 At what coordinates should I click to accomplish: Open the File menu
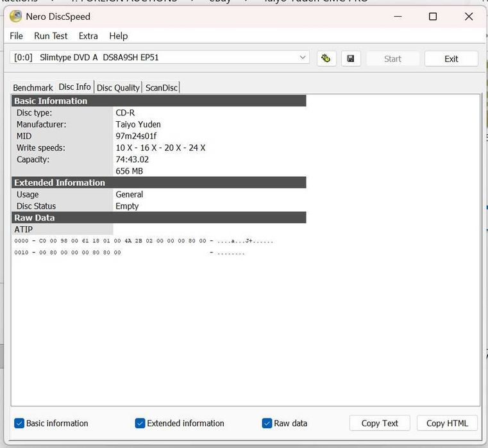tap(16, 36)
